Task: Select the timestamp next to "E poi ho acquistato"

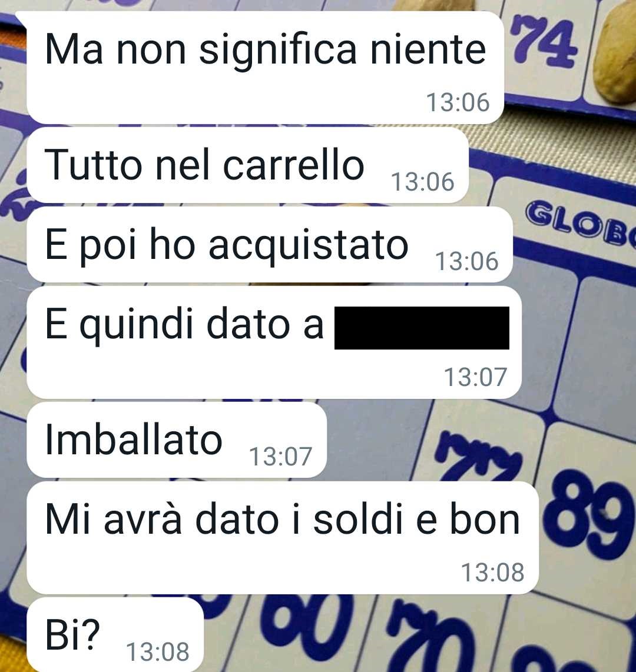Action: coord(466,261)
